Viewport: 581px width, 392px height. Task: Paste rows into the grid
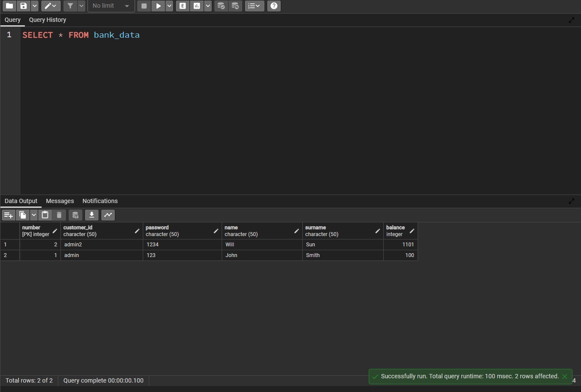[45, 215]
